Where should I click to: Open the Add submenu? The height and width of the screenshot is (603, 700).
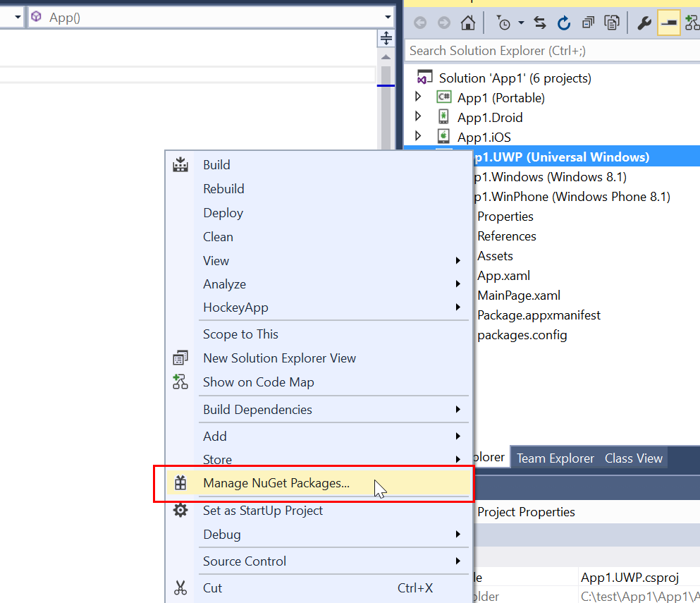(x=318, y=436)
